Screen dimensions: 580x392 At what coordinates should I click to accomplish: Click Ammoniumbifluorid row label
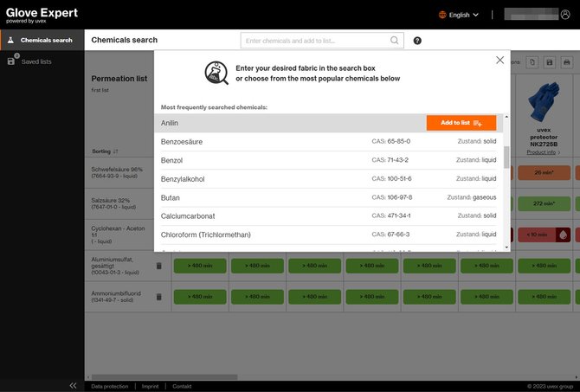[116, 297]
